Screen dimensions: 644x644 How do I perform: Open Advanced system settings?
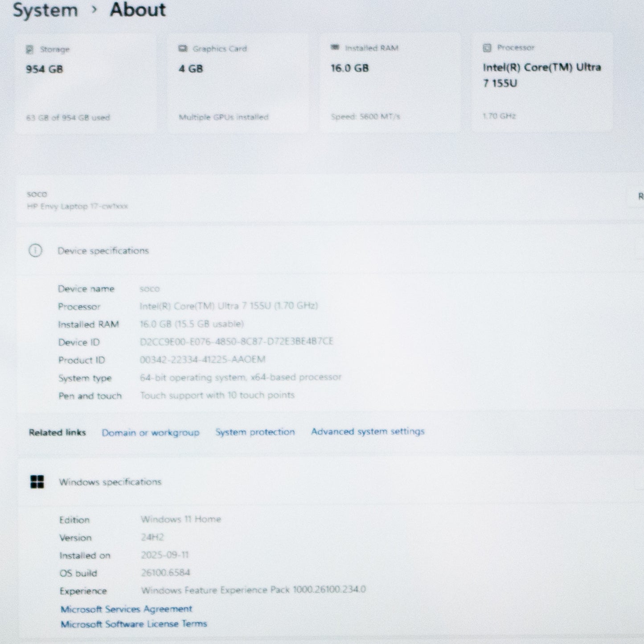pos(368,431)
